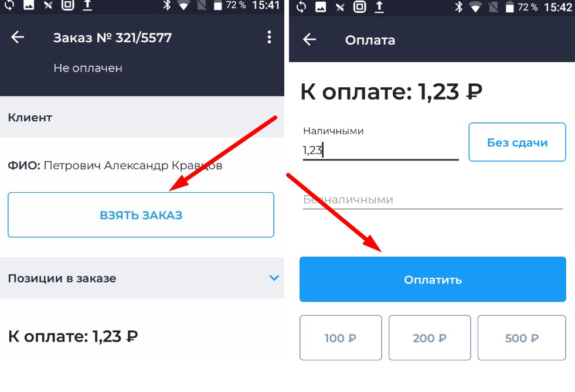Select the 500 ₽ quick amount
Image resolution: width=575 pixels, height=392 pixels.
[522, 338]
